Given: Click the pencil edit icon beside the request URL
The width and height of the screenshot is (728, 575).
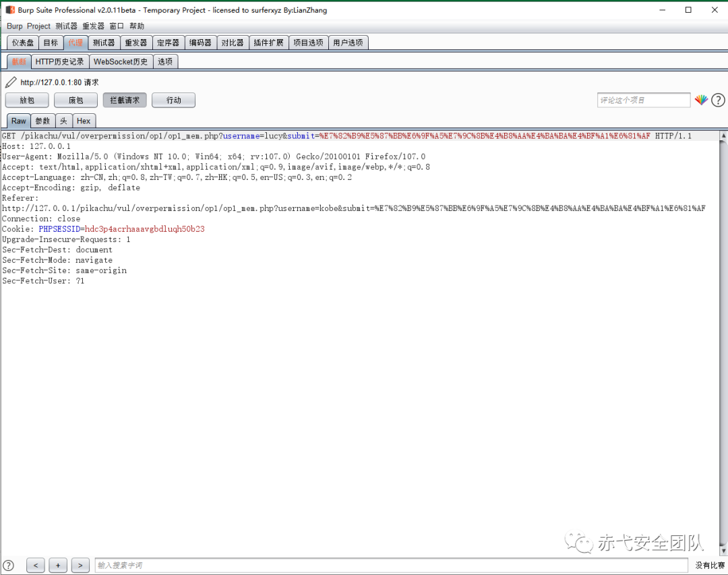Looking at the screenshot, I should coord(11,82).
